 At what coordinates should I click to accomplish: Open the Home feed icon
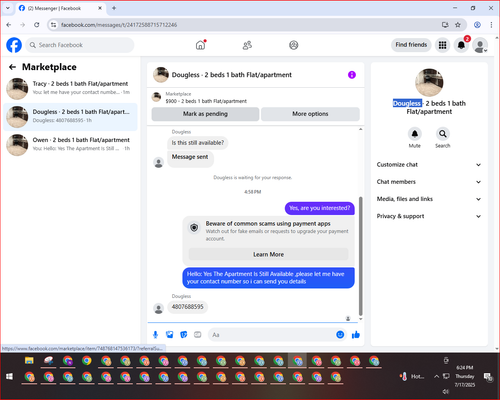click(x=200, y=45)
